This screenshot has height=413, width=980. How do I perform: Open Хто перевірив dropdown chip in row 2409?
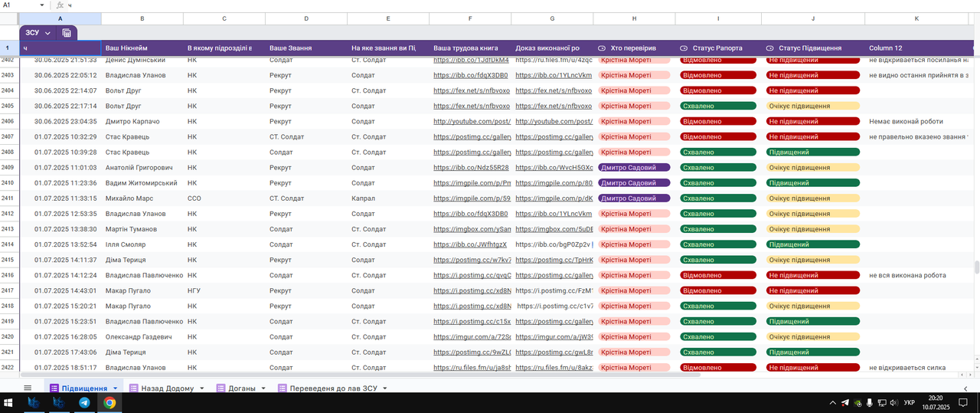tap(634, 168)
